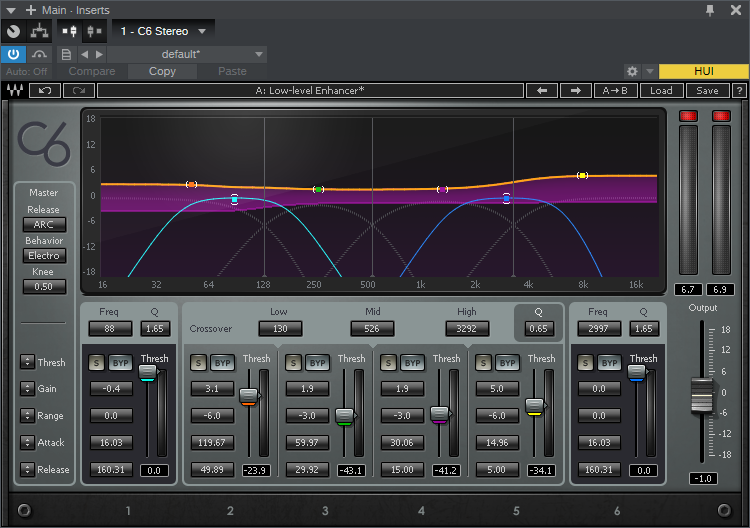Click the Mid crossover 526 field

tap(372, 329)
